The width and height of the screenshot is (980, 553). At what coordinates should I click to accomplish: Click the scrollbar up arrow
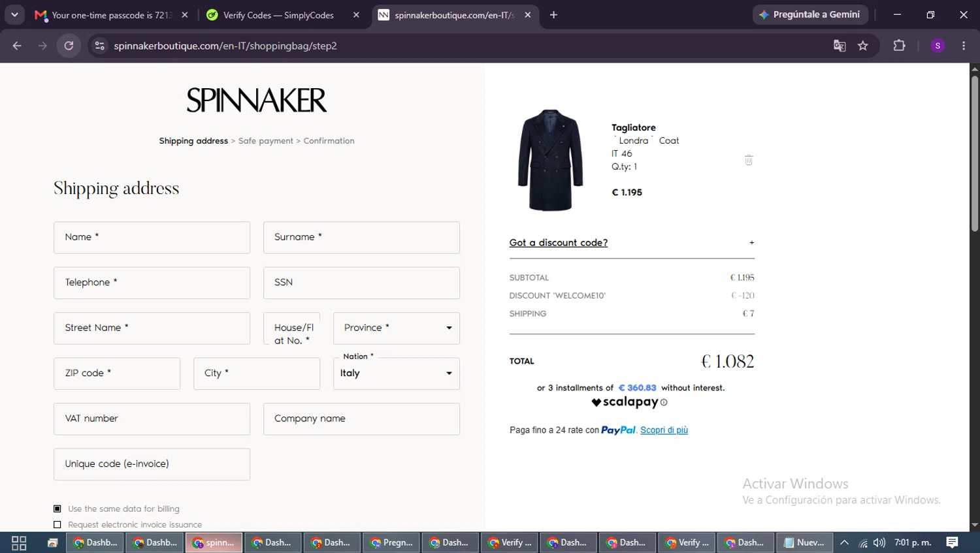click(x=975, y=69)
